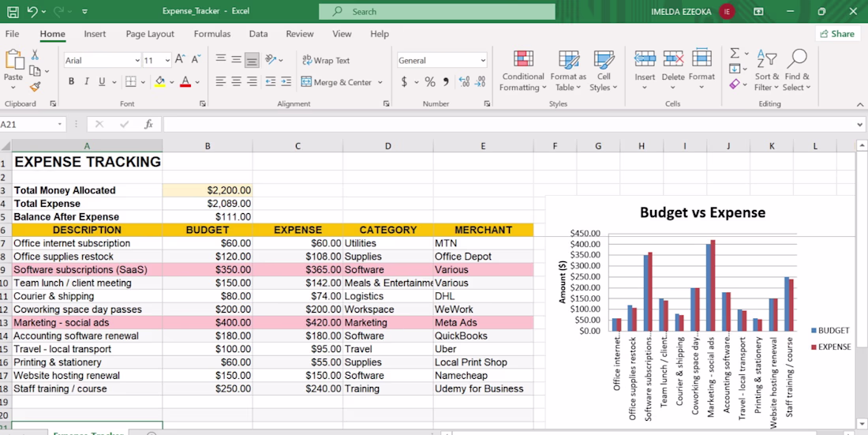Open the General number format dropdown
Viewport: 868px width, 435px height.
(x=483, y=61)
